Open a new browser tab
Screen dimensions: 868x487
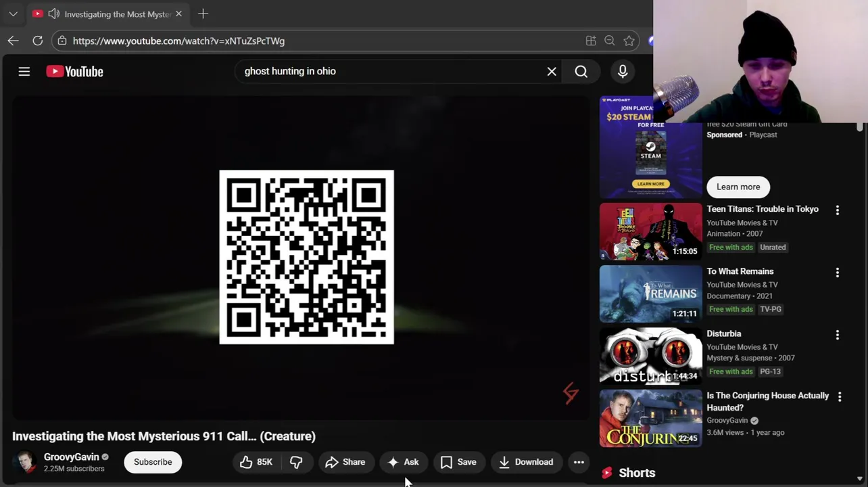[203, 14]
